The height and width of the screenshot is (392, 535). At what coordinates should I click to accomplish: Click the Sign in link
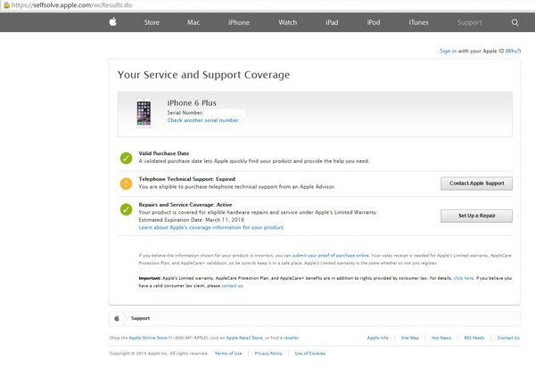point(448,51)
